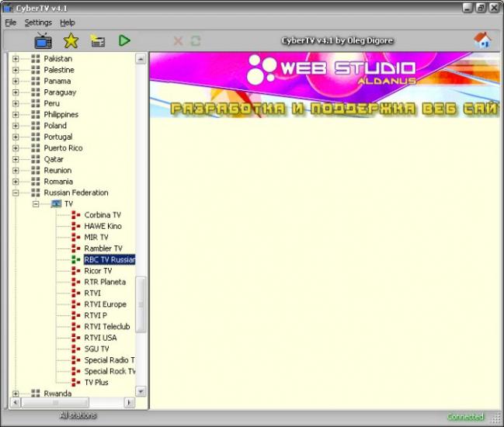The height and width of the screenshot is (427, 504).
Task: Select Paraguay in the country list
Action: [60, 92]
